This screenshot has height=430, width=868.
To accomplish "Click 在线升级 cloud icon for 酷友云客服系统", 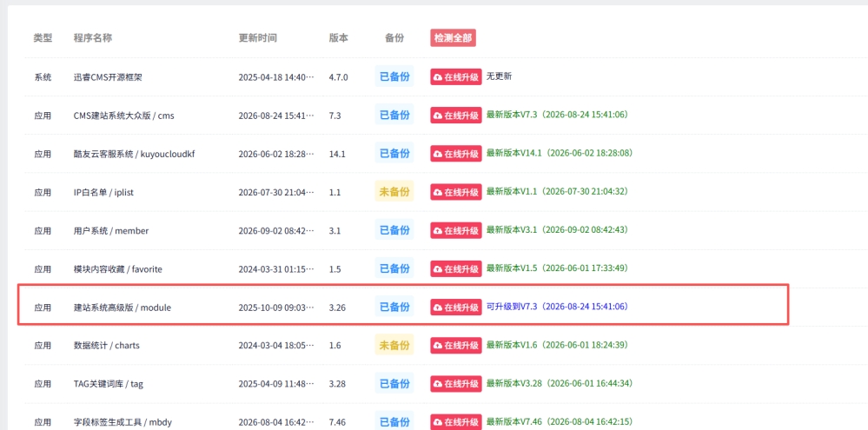I will pyautogui.click(x=437, y=154).
